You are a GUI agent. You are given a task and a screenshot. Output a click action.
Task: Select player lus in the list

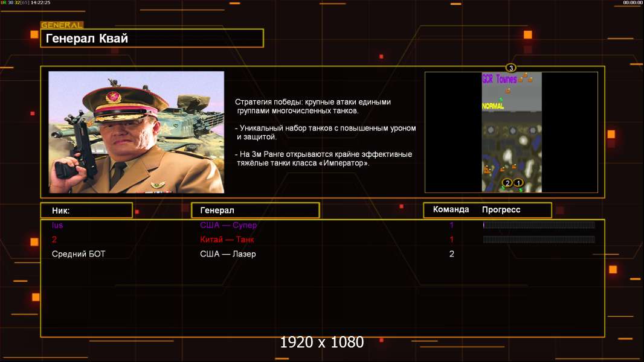pyautogui.click(x=57, y=225)
